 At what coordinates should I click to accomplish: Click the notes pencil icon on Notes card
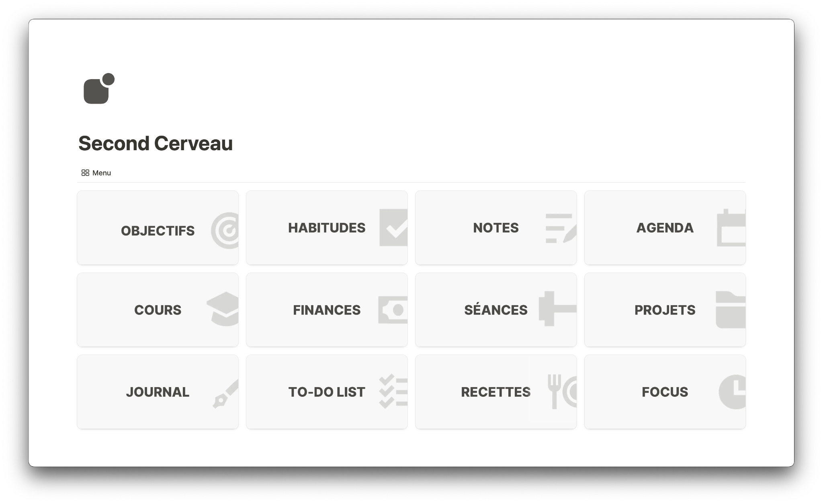pyautogui.click(x=561, y=228)
